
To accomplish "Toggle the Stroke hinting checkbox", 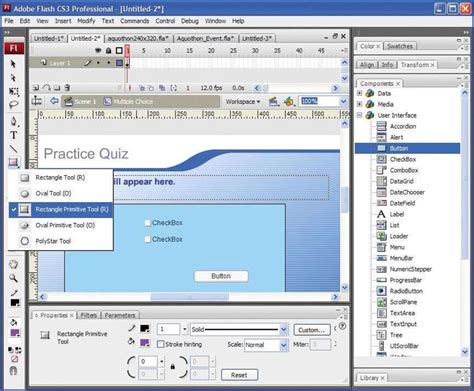I will click(161, 344).
